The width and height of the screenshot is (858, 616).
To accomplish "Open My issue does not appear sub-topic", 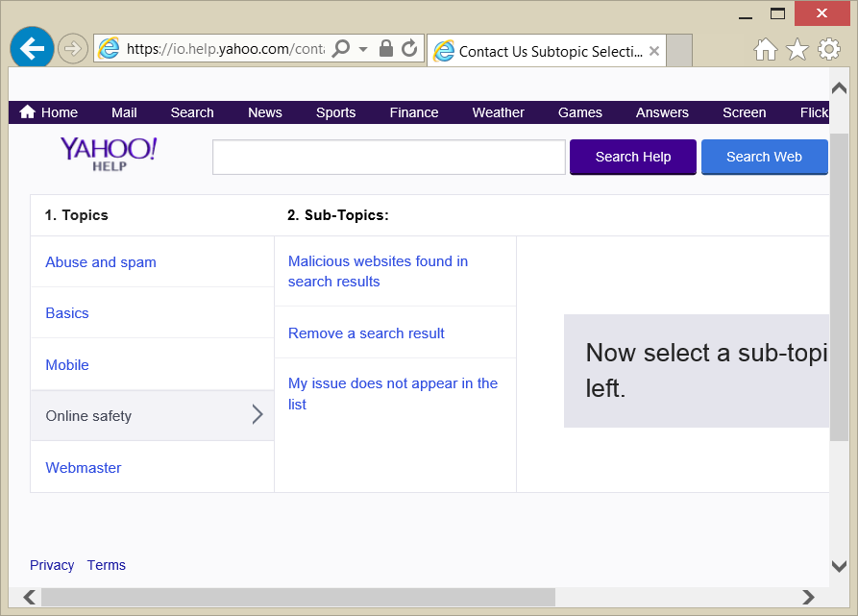I will point(393,394).
